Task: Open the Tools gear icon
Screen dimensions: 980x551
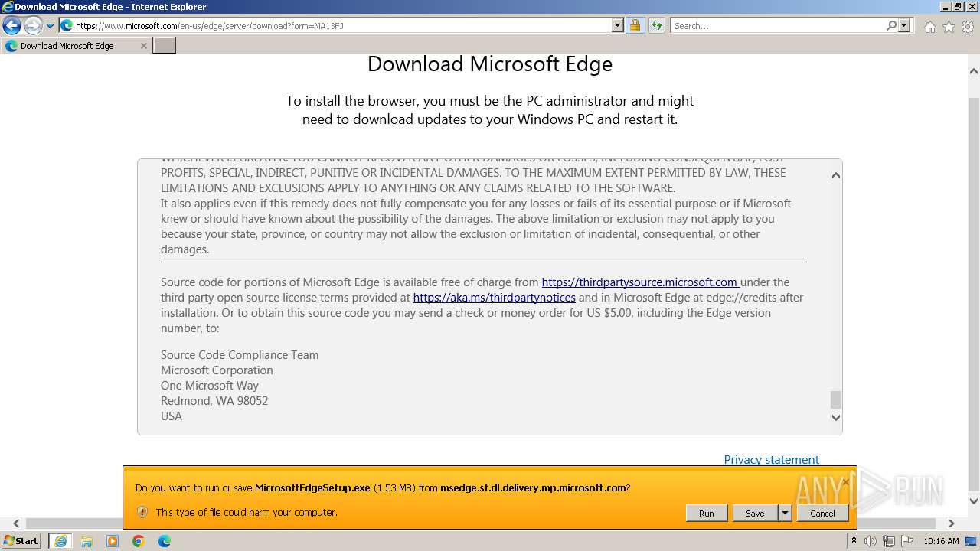Action: click(x=968, y=27)
